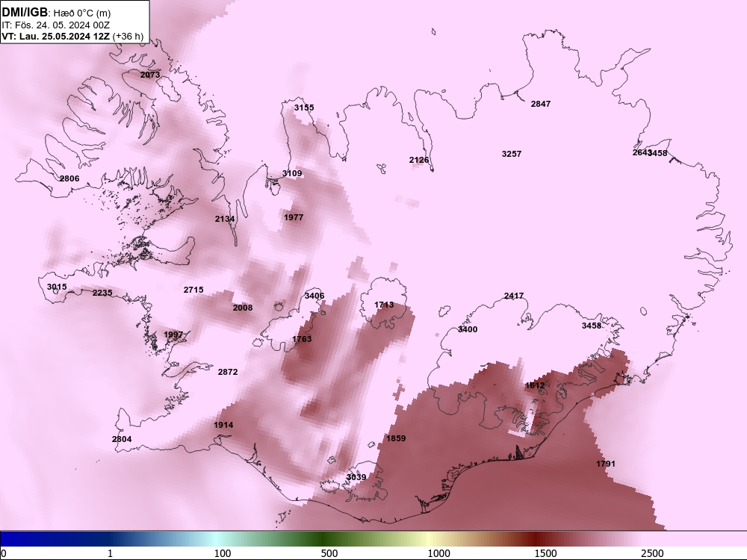Viewport: 747px width, 560px height.
Task: Click the map value 3400
Action: pos(468,329)
